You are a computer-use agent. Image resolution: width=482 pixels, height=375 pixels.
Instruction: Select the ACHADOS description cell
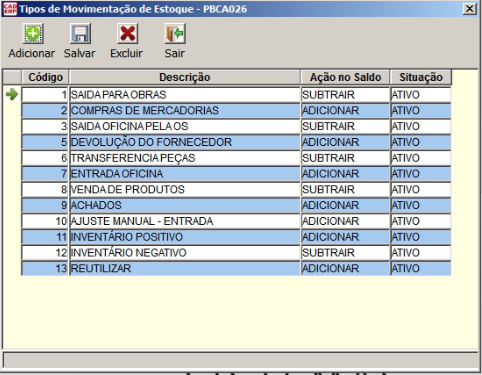[x=185, y=205]
